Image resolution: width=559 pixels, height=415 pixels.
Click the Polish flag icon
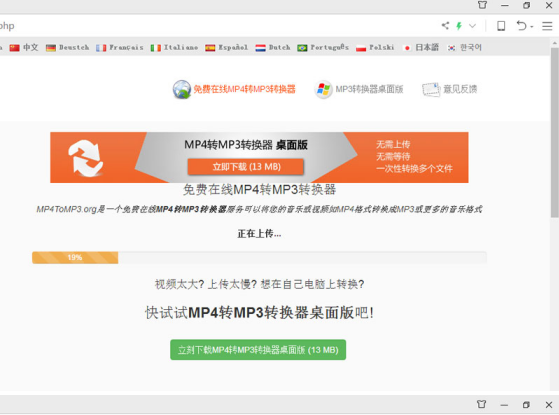pos(361,48)
